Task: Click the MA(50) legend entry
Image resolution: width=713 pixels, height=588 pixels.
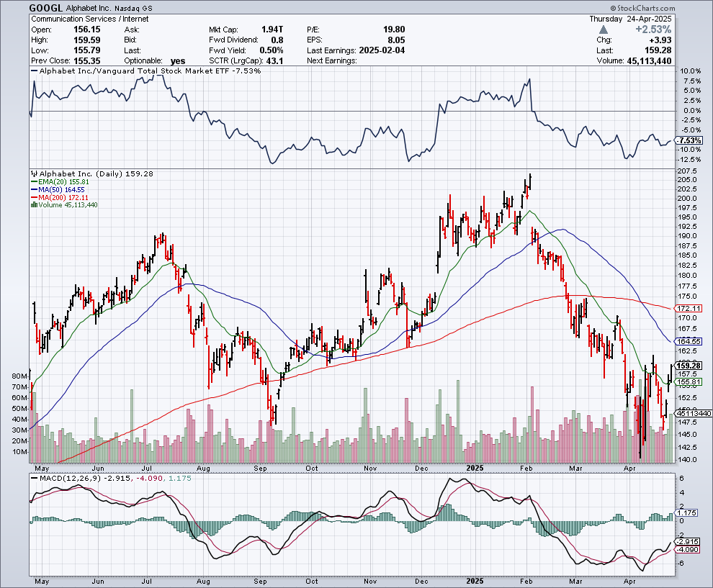Action: tap(58, 189)
